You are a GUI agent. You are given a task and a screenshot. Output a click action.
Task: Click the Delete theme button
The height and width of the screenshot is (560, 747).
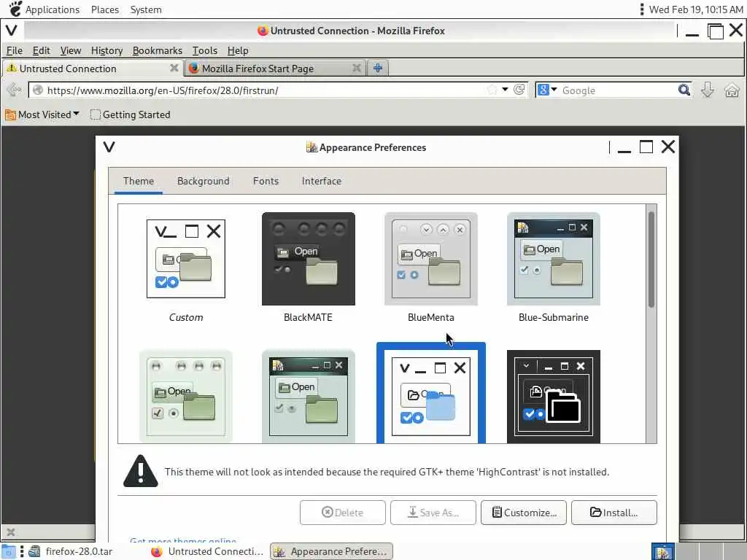tap(343, 513)
